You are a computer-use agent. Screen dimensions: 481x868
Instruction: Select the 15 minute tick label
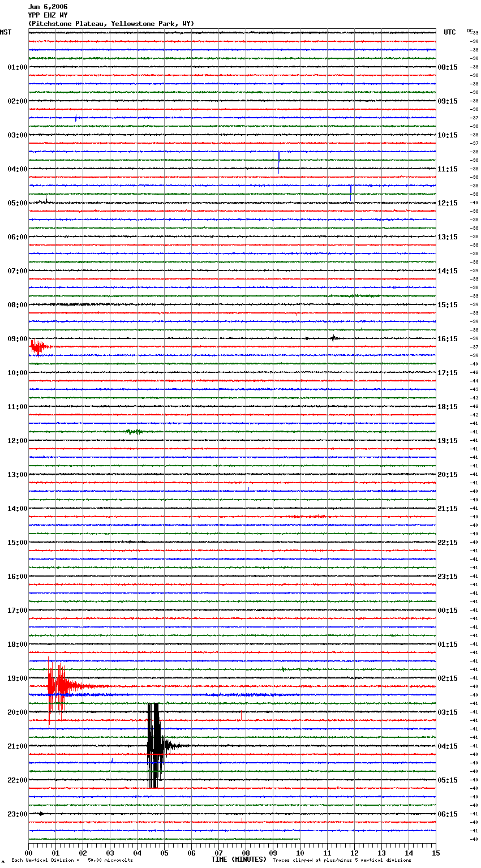tap(436, 853)
